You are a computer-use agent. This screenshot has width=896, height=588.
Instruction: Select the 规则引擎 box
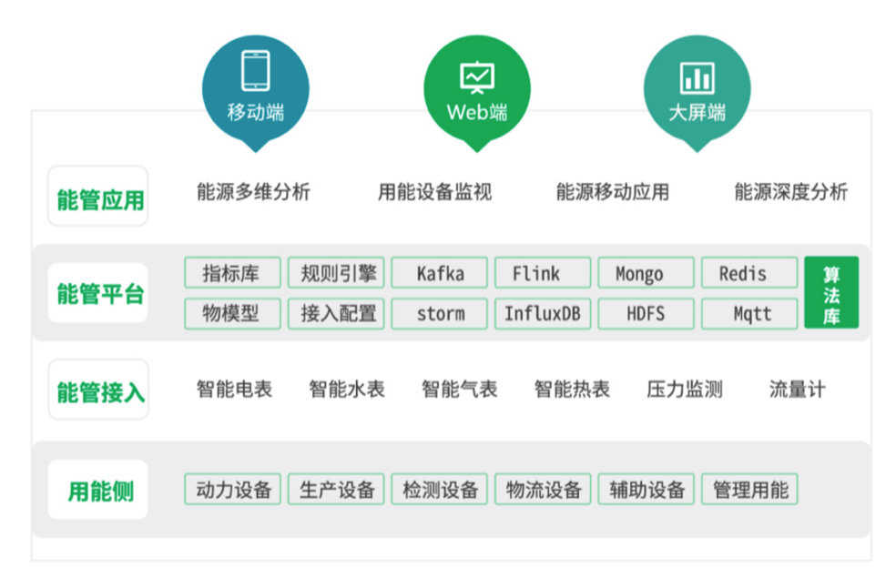coord(336,273)
